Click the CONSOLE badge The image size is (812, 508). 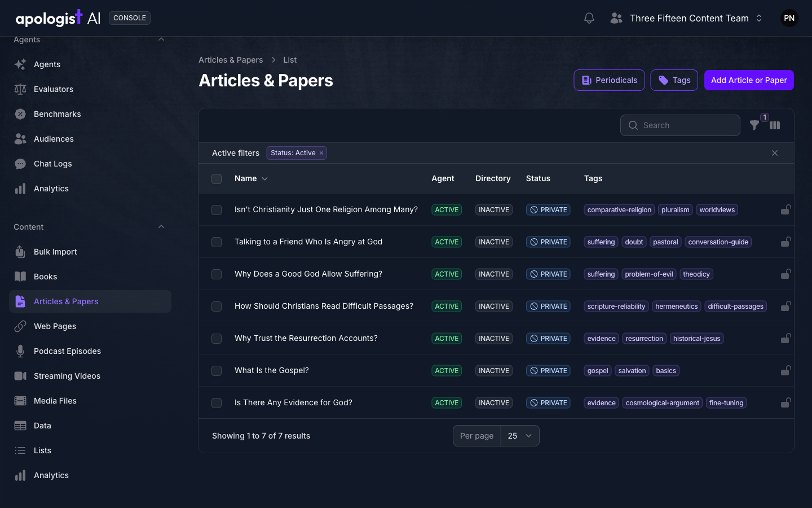tap(130, 18)
